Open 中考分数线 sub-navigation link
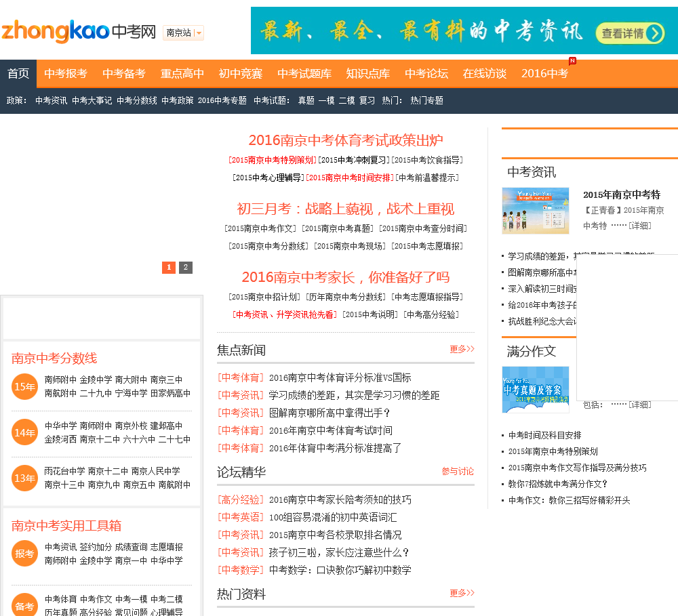 click(137, 101)
